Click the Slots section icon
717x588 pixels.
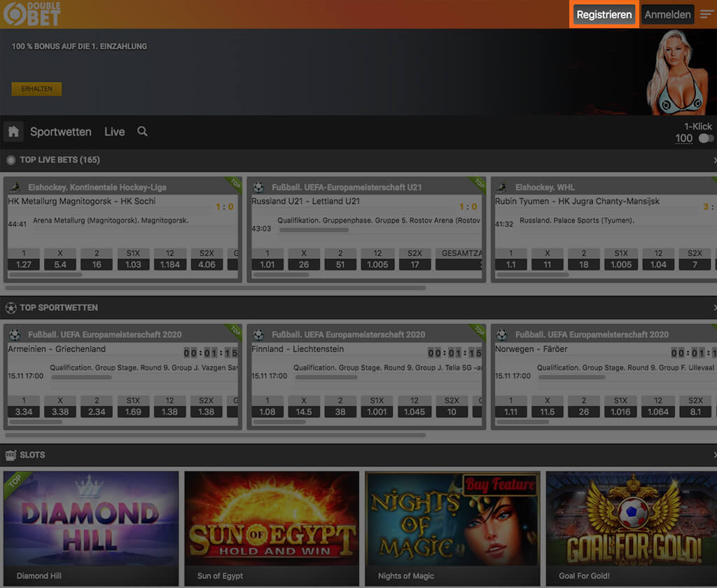click(11, 455)
